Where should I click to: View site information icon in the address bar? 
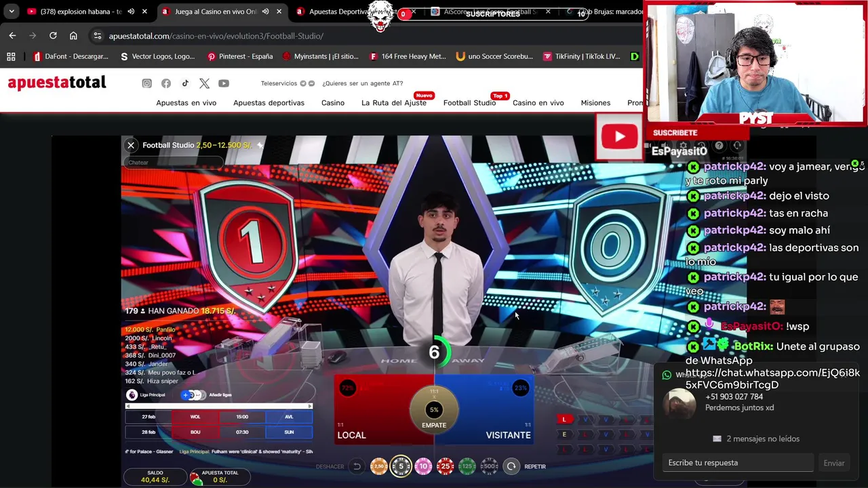(x=97, y=36)
